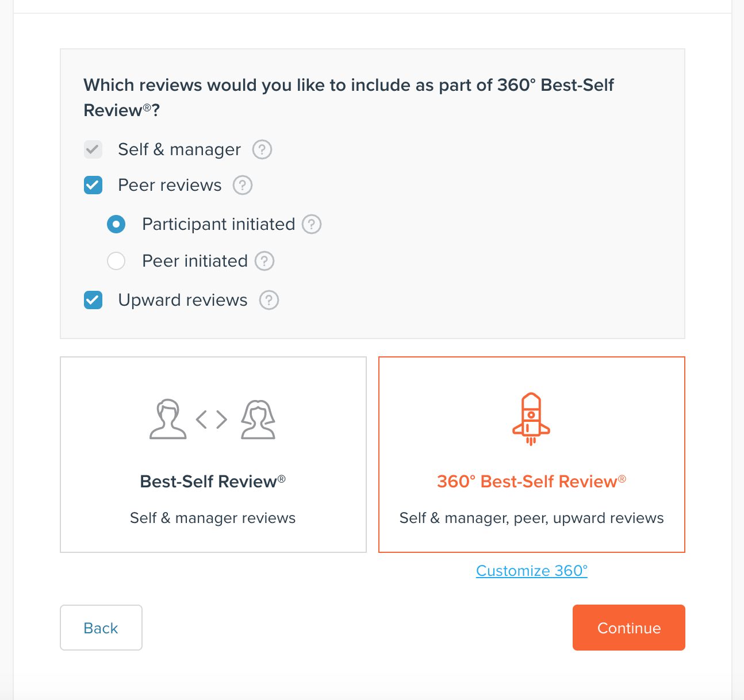The image size is (744, 700).
Task: Choose the 360° Best-Self Review card
Action: (532, 455)
